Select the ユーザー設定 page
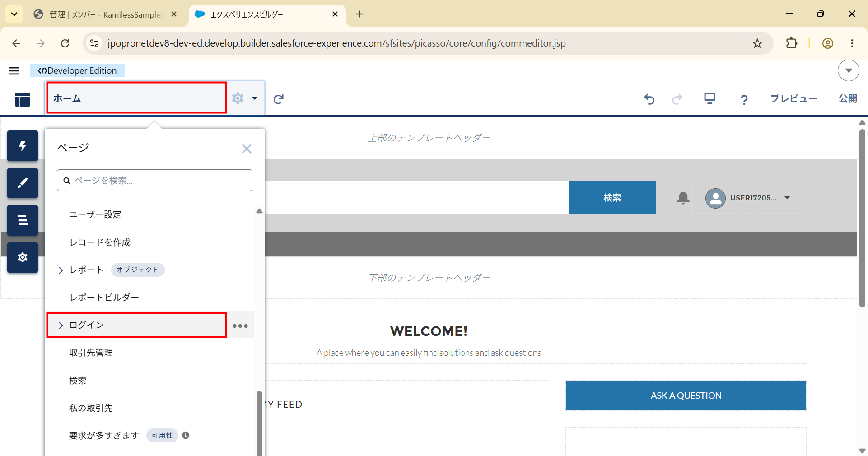 [x=95, y=214]
